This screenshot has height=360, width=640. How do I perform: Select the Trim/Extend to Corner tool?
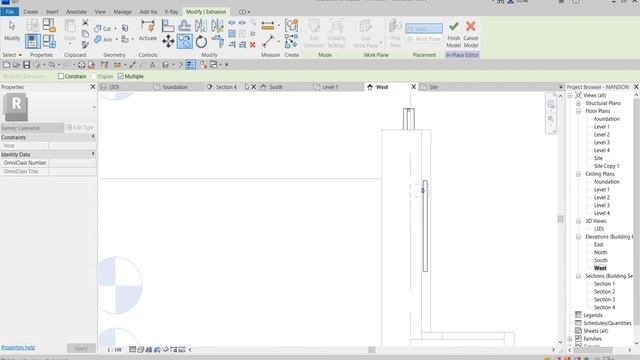tap(218, 41)
